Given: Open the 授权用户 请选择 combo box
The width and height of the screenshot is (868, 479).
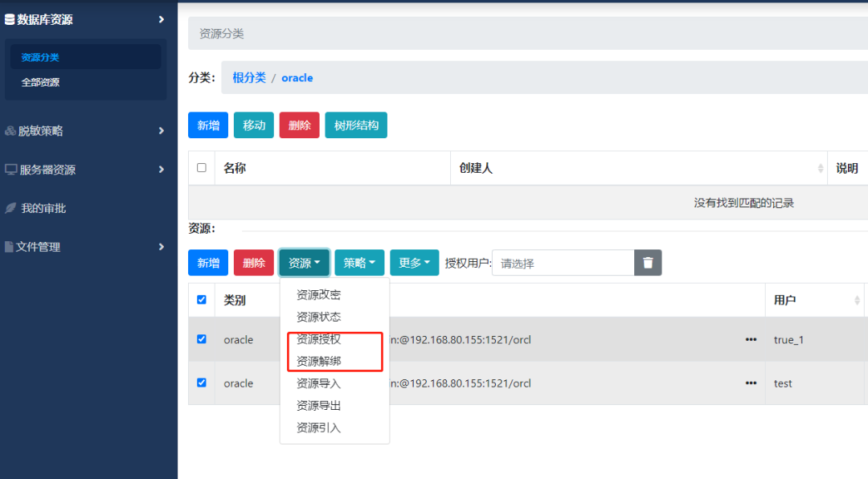Looking at the screenshot, I should point(563,263).
